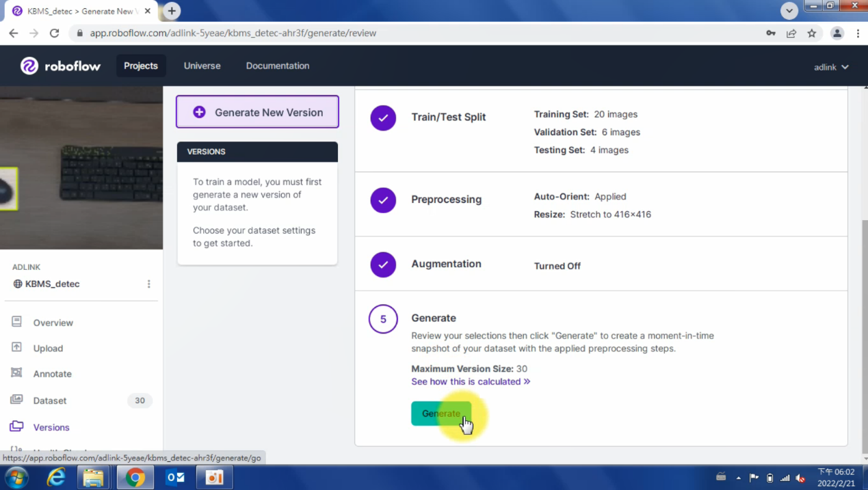Go to the Universe tab
The width and height of the screenshot is (868, 490).
(202, 66)
